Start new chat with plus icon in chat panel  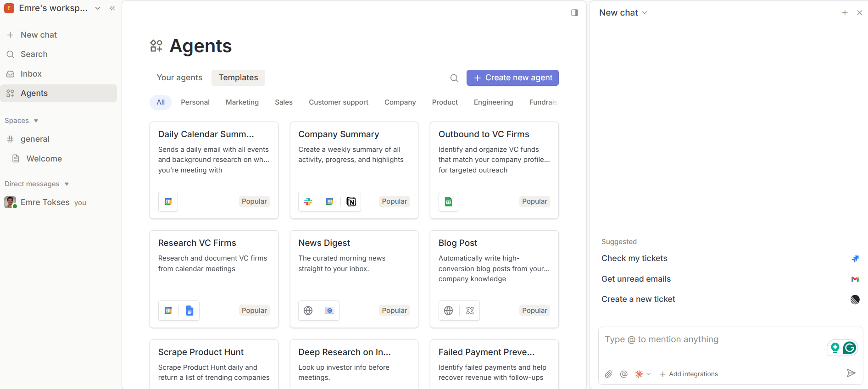coord(845,13)
